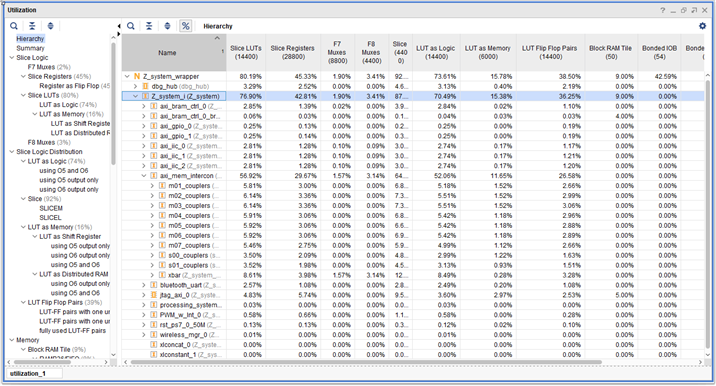Click the icon beside xlconcat_0

pyautogui.click(x=154, y=344)
